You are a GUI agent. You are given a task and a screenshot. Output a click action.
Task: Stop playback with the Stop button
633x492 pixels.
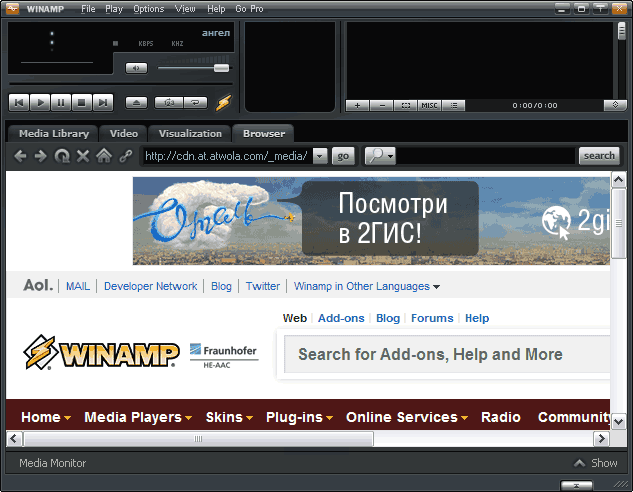click(x=82, y=103)
